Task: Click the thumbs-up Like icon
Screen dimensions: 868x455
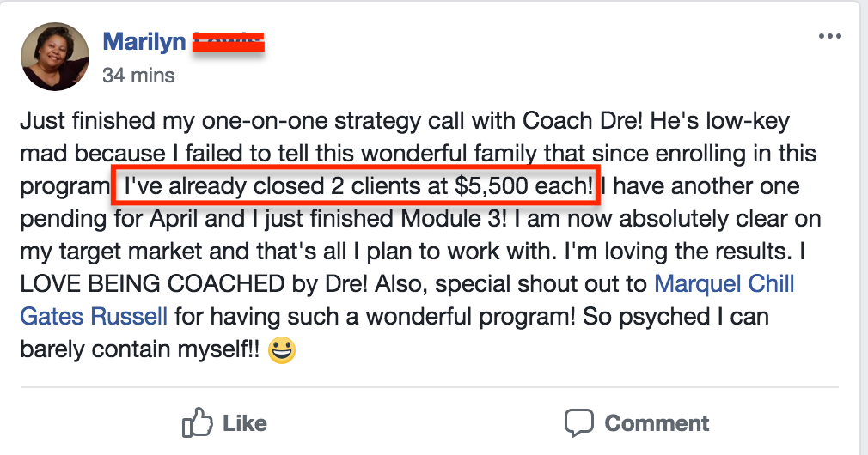Action: click(198, 423)
